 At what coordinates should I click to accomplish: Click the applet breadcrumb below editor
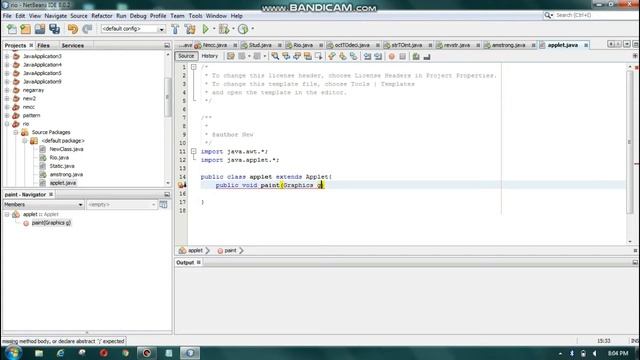(x=195, y=251)
